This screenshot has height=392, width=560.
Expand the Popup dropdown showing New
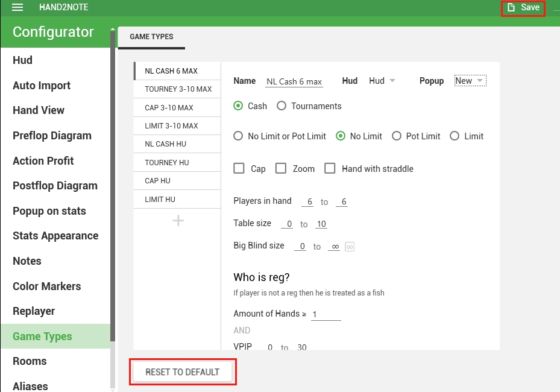[x=470, y=81]
